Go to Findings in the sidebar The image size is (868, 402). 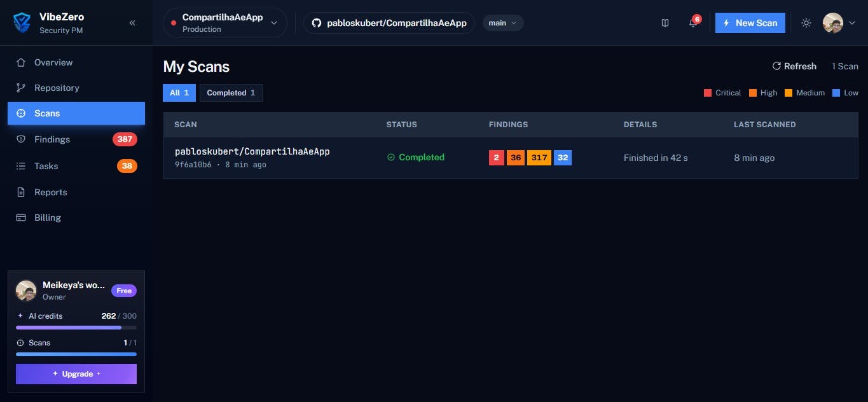coord(76,139)
